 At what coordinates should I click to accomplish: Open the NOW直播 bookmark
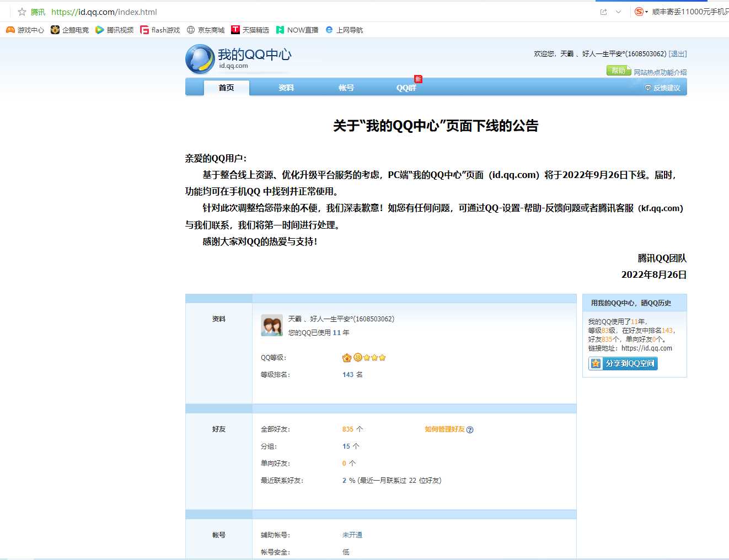(x=297, y=30)
